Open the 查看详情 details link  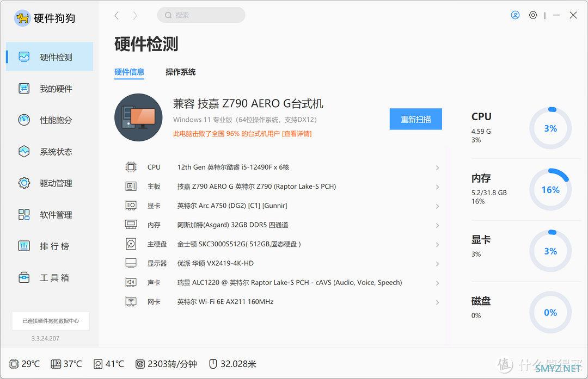click(297, 134)
